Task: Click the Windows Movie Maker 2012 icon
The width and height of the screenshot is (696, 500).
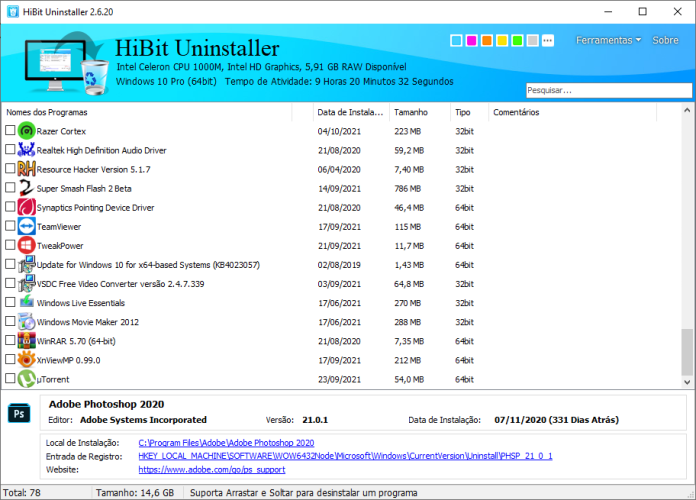Action: [27, 322]
